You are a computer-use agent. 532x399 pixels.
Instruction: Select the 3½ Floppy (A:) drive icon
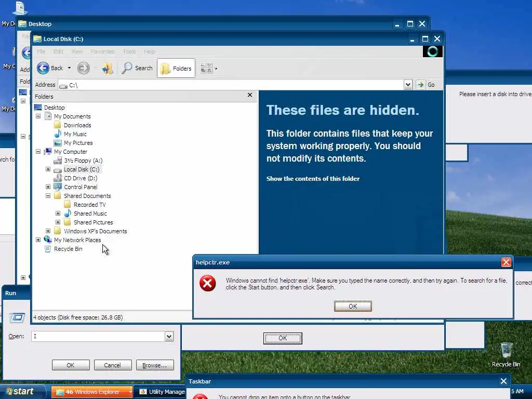click(58, 160)
